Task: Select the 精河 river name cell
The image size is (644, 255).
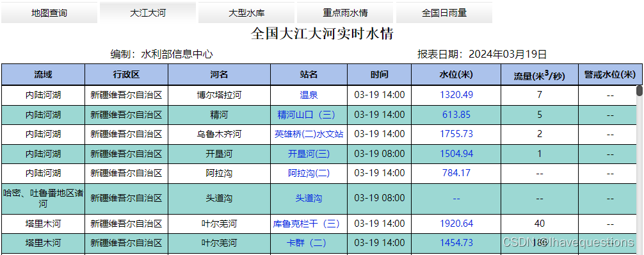Action: pyautogui.click(x=220, y=115)
